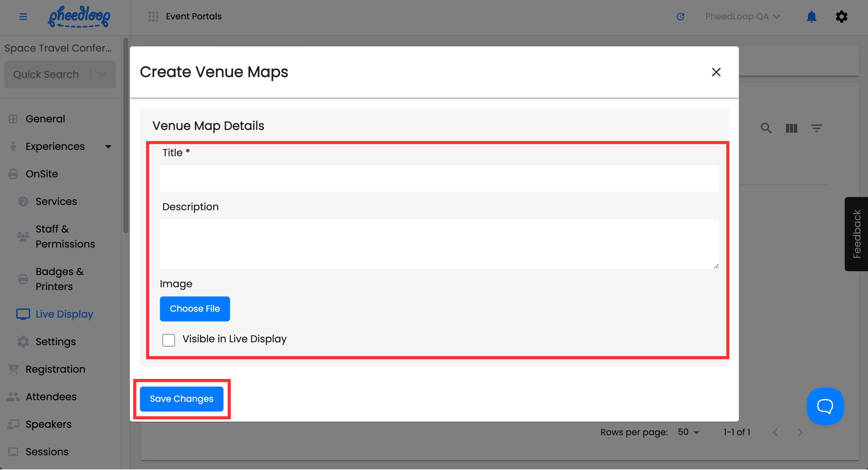
Task: Open the settings gear in header
Action: [x=841, y=16]
